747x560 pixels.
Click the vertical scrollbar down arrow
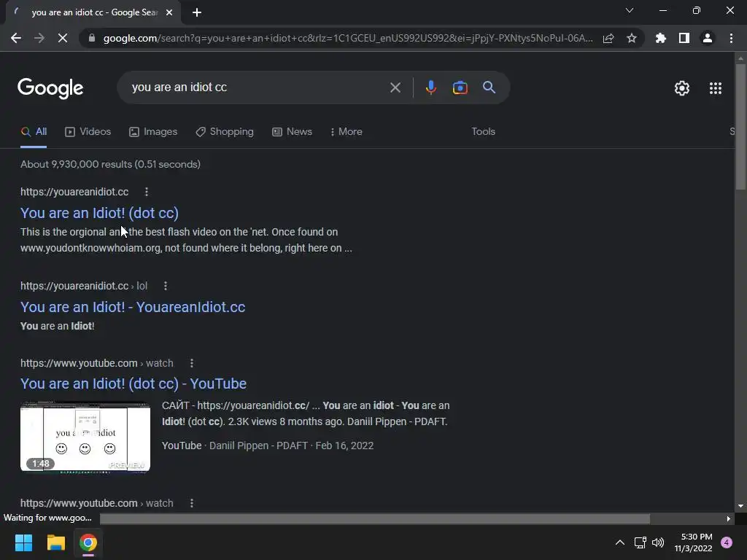click(x=740, y=506)
